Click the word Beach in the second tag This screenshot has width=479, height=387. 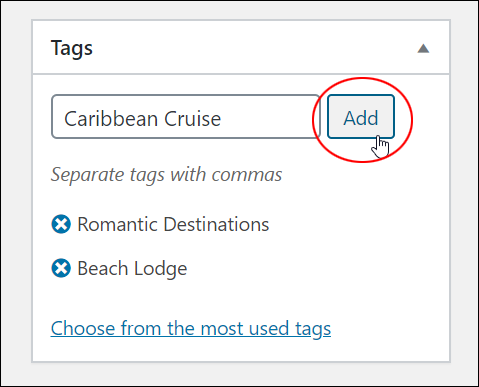103,268
